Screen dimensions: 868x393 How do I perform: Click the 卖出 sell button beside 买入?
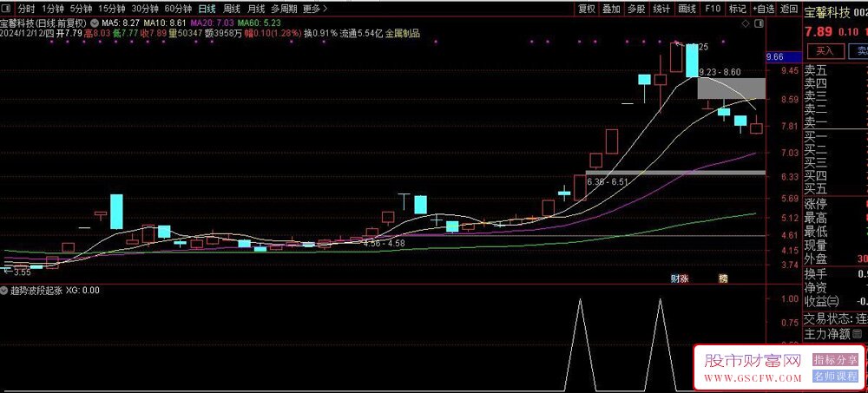[x=860, y=51]
